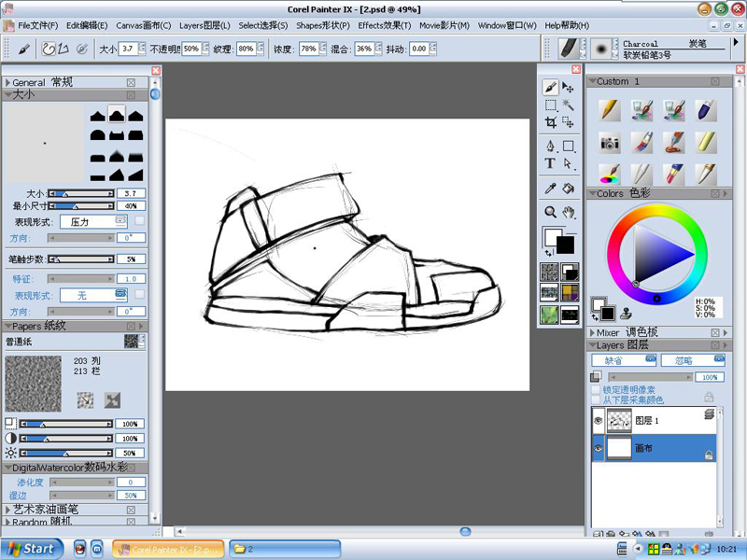
Task: Select the Magic Wand tool
Action: [x=568, y=105]
